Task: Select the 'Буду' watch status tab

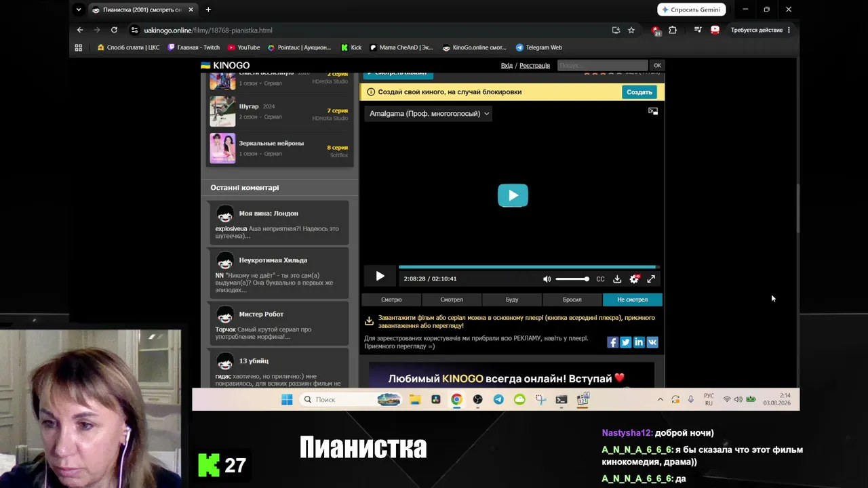Action: coord(512,300)
